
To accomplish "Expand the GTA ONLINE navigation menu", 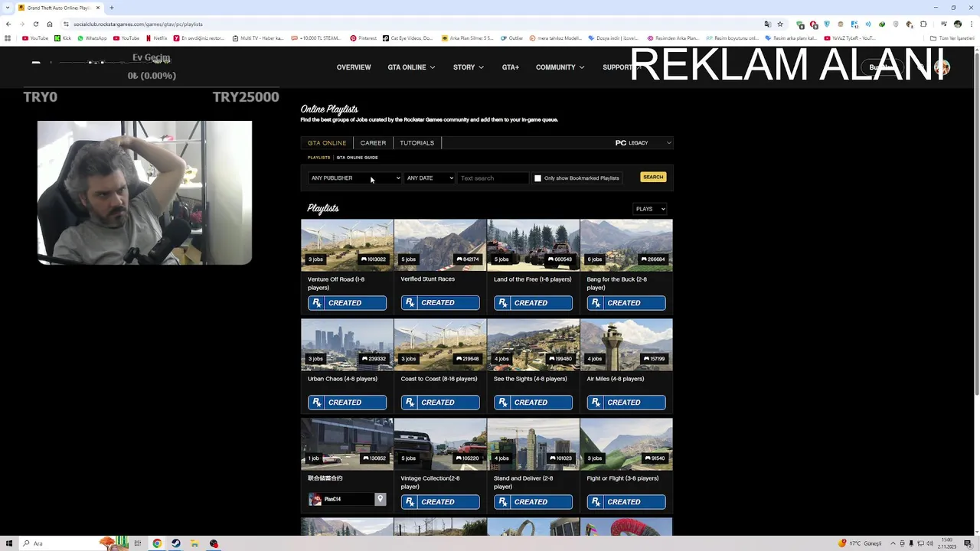I will (411, 67).
